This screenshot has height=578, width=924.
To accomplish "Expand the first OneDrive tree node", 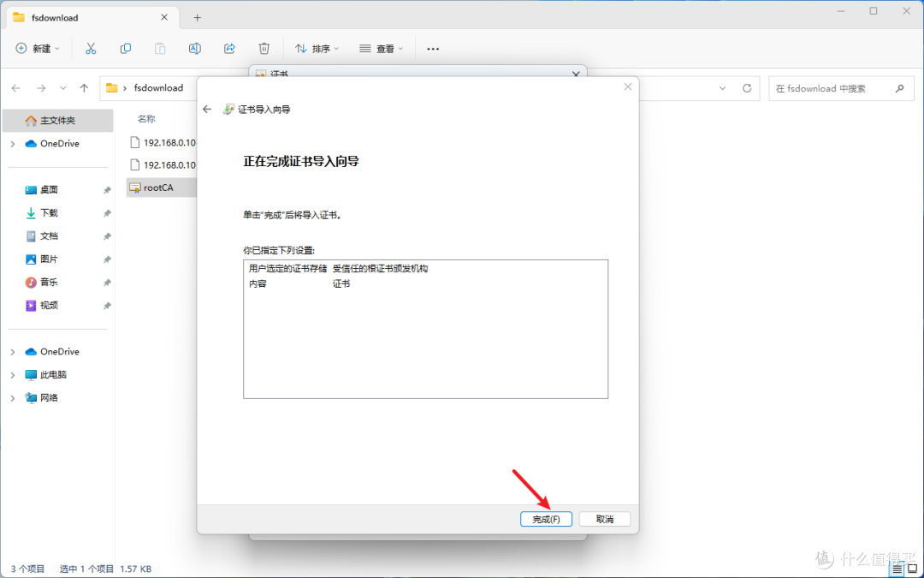I will click(x=12, y=143).
